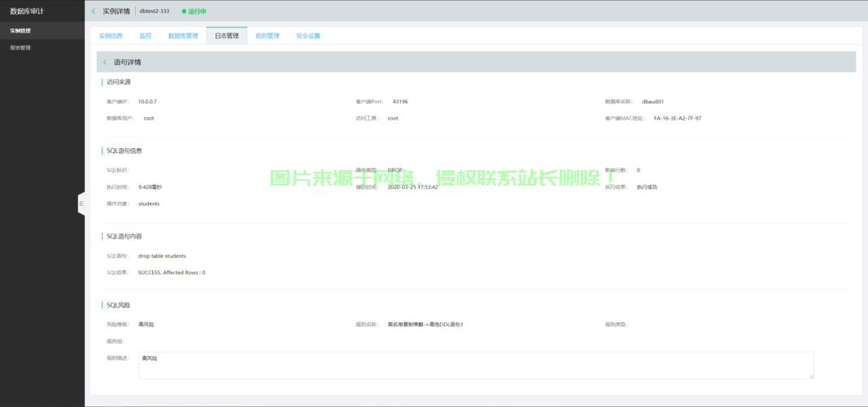
Task: Open 报表管理 in the sidebar
Action: click(x=20, y=48)
